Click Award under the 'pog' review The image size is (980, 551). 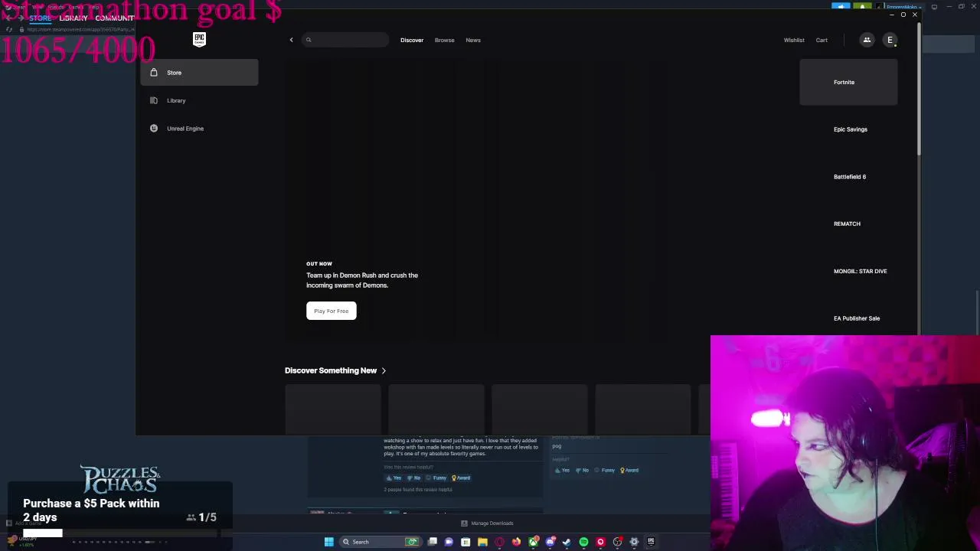[629, 470]
